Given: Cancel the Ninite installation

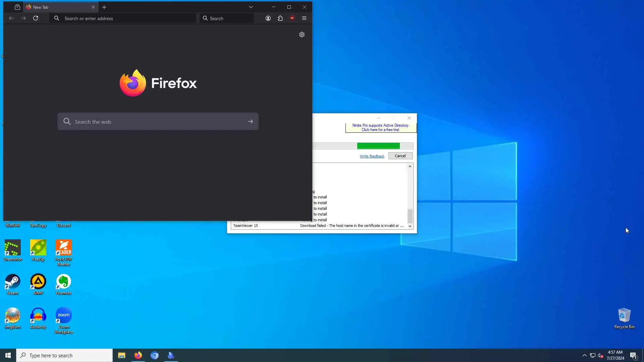Looking at the screenshot, I should tap(400, 156).
